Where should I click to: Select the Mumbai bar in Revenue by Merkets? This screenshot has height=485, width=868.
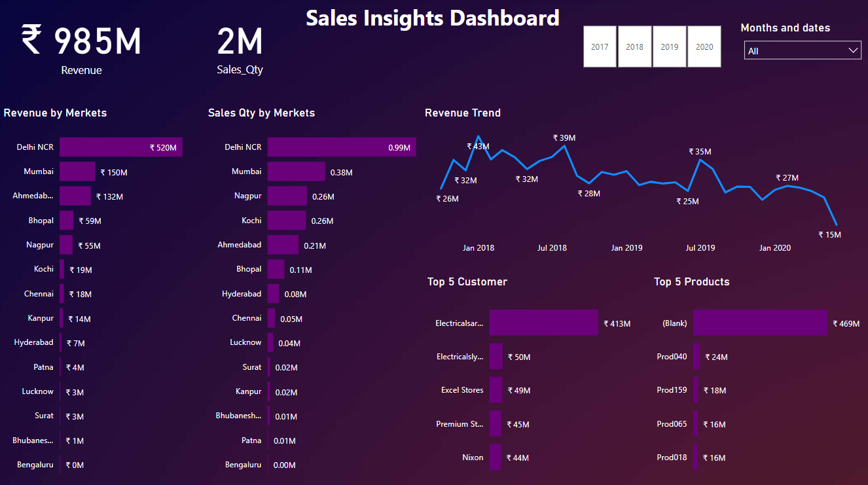coord(77,171)
